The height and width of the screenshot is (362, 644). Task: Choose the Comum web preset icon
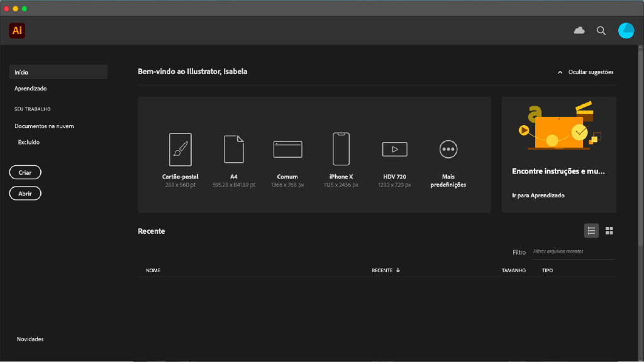click(x=287, y=150)
